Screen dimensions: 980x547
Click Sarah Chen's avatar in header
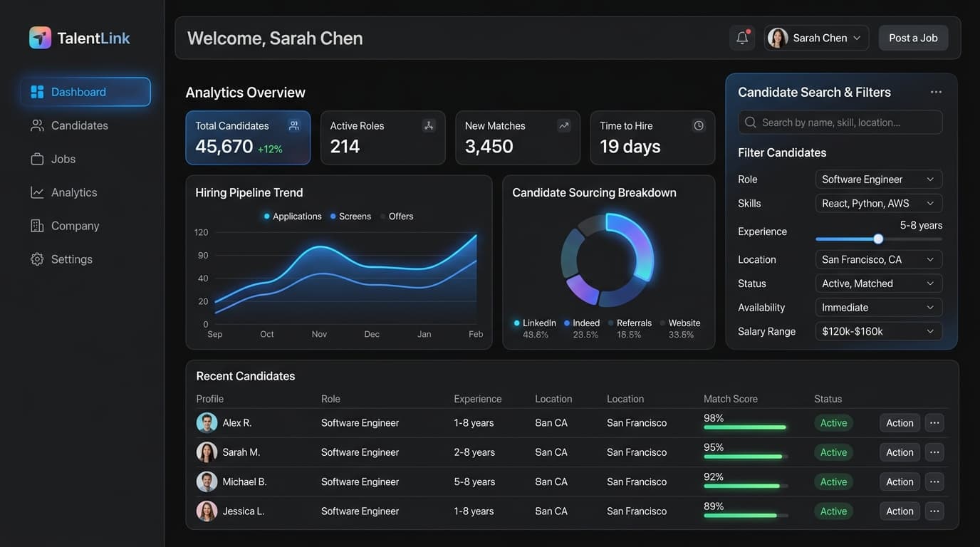click(778, 38)
